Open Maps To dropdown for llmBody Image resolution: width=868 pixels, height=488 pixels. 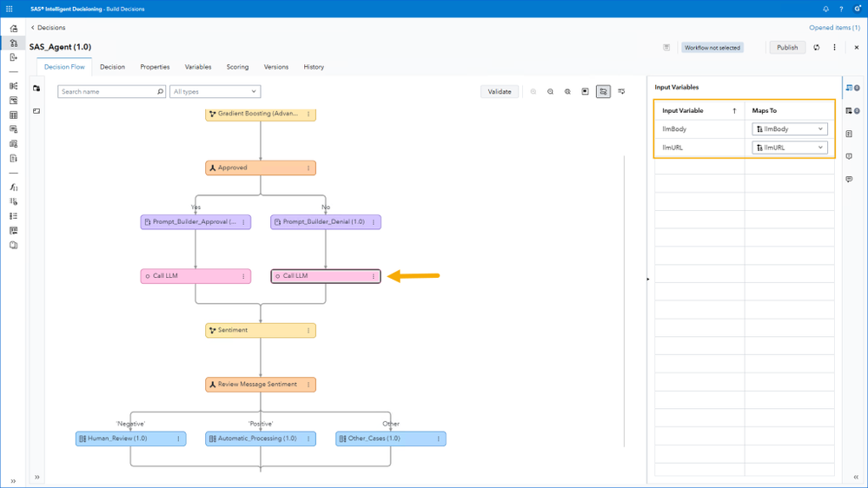(x=790, y=129)
